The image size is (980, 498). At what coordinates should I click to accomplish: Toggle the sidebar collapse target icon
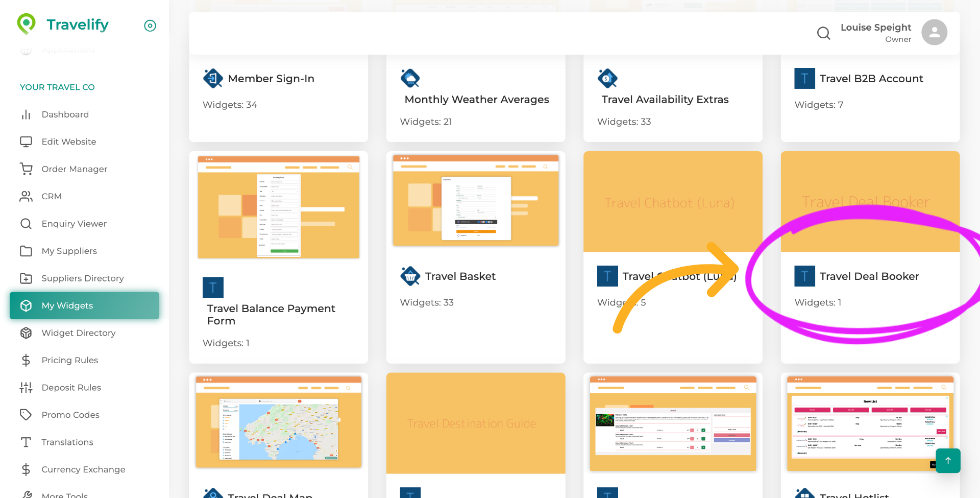pos(150,26)
